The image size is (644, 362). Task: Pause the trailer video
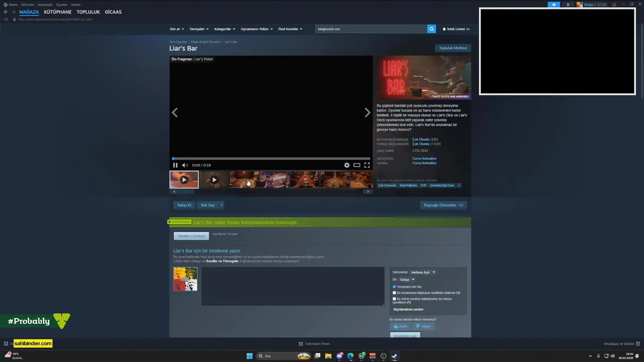(x=175, y=165)
